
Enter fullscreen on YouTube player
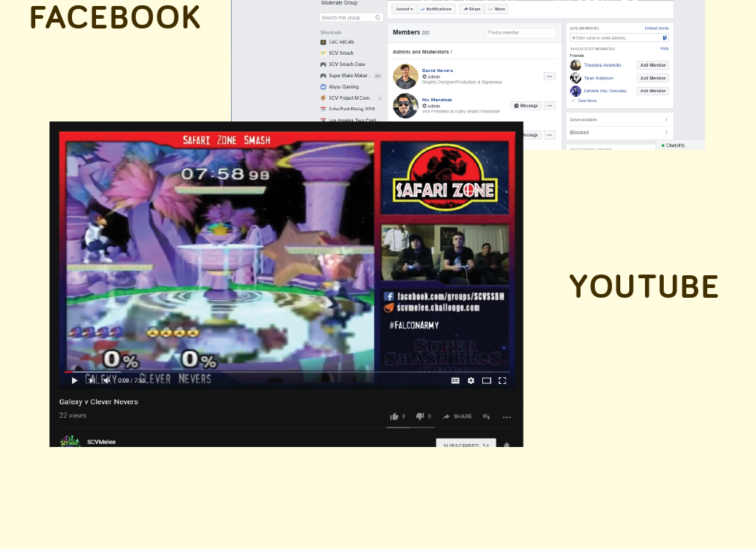pyautogui.click(x=502, y=380)
